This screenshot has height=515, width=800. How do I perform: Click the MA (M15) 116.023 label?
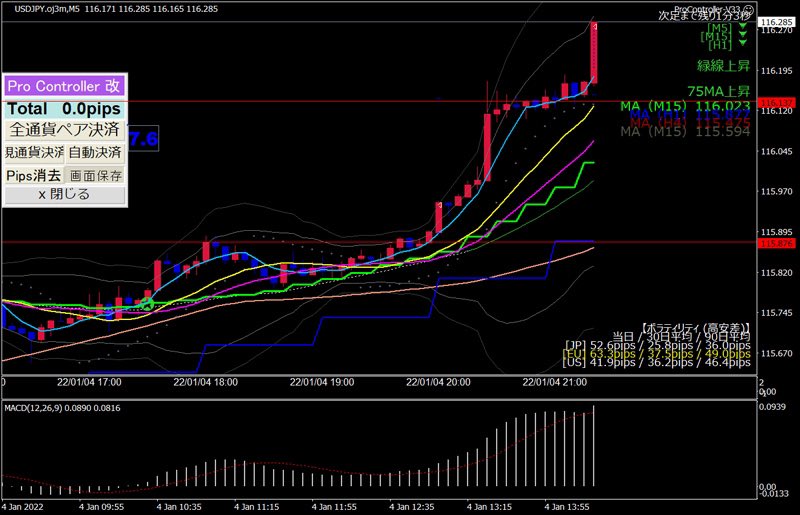(685, 106)
